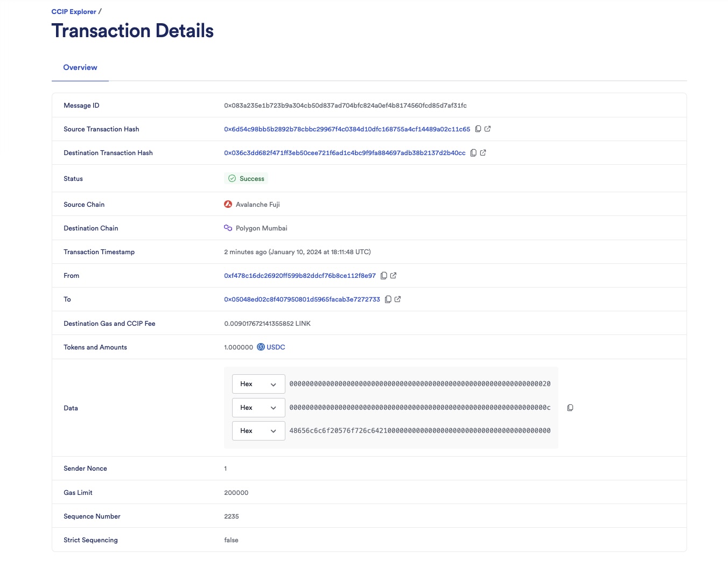Viewport: 728px width, 566px height.
Task: Click the Polygon Mumbai destination chain text
Action: tap(262, 228)
